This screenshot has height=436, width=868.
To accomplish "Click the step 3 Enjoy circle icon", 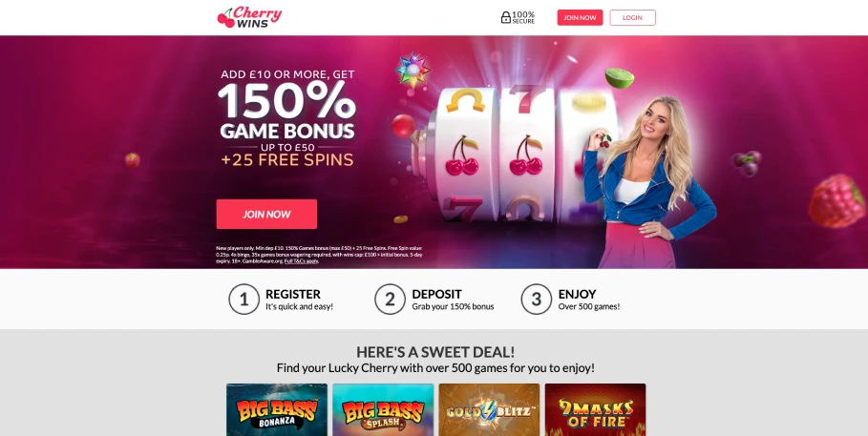I will tap(536, 300).
